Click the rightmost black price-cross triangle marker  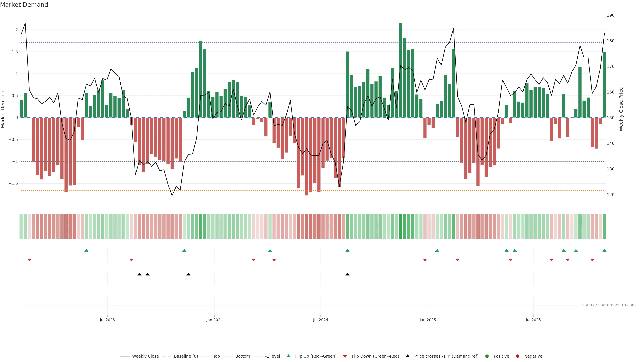point(347,274)
